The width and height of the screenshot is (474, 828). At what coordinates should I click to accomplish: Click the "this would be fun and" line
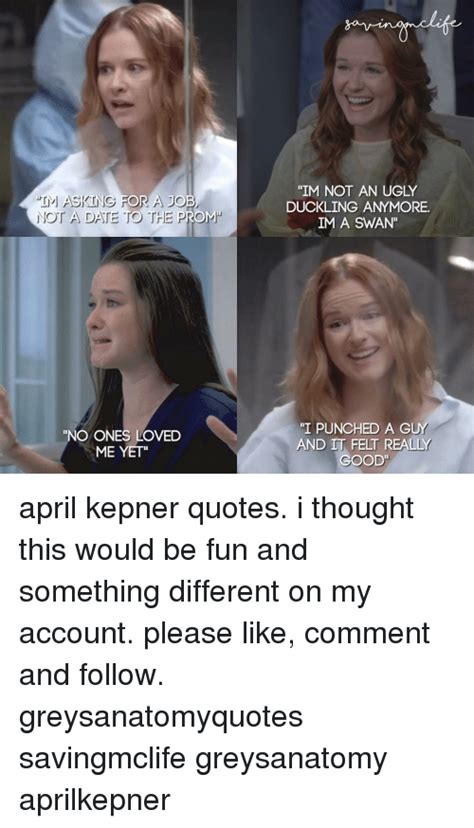[x=163, y=550]
